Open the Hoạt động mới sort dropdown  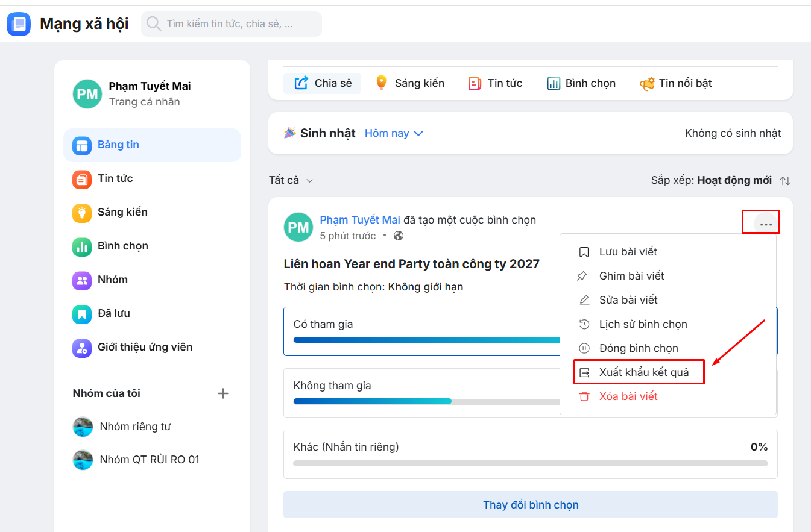[734, 180]
